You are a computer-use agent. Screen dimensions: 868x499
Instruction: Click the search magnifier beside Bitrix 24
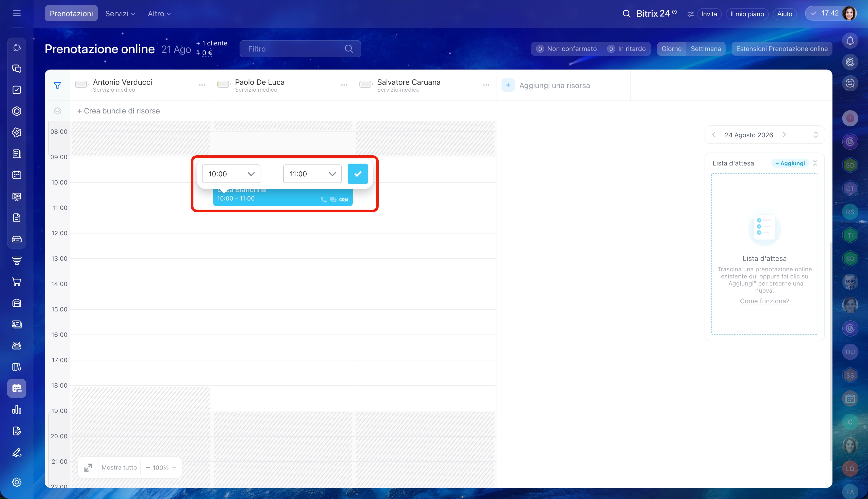click(626, 14)
